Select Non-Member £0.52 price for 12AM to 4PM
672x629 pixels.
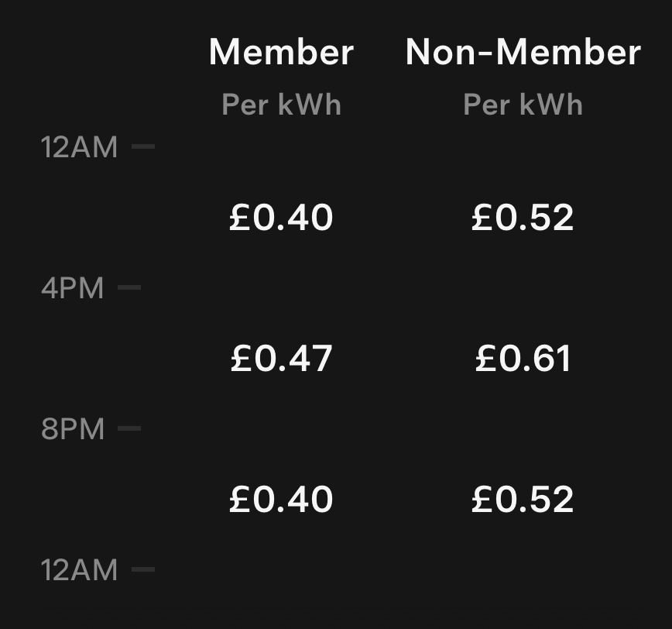[523, 218]
